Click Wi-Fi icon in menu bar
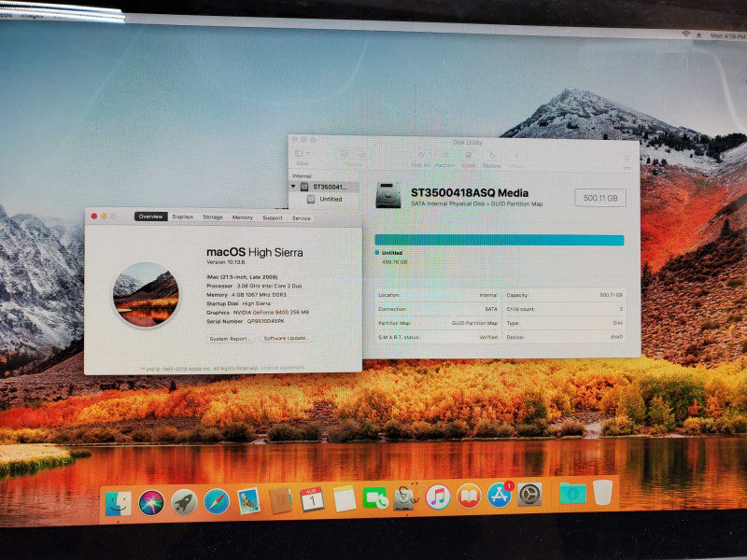This screenshot has height=560, width=747. tap(685, 35)
